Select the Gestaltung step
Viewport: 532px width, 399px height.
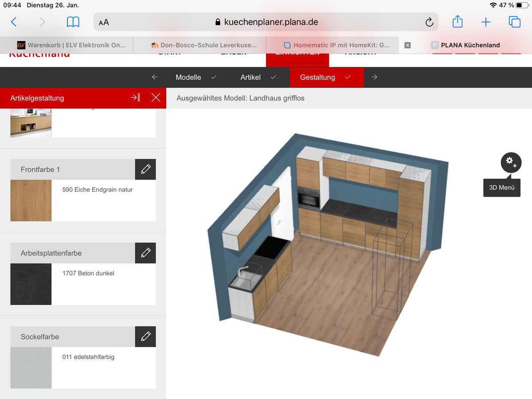point(317,77)
